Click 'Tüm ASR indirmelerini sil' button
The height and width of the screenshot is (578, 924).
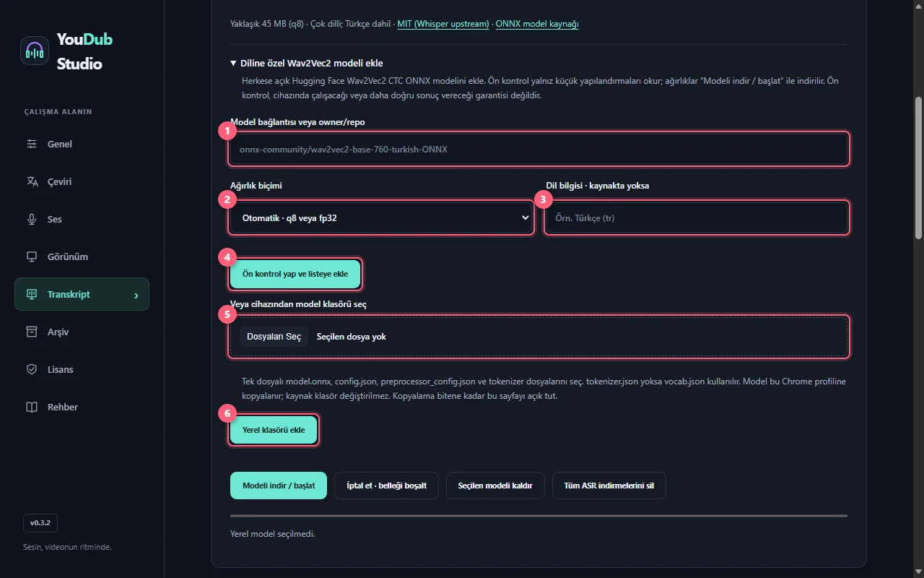(x=609, y=486)
